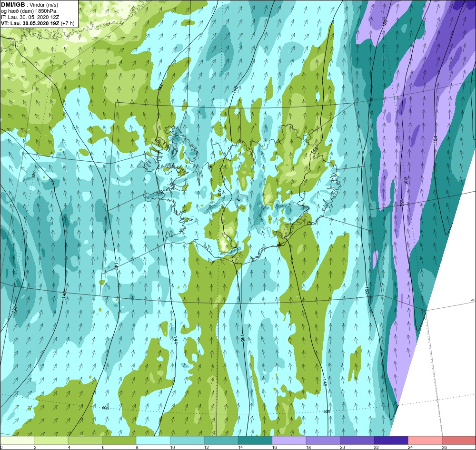Click the legend scale value 20
This screenshot has height=450, width=476.
(342, 447)
